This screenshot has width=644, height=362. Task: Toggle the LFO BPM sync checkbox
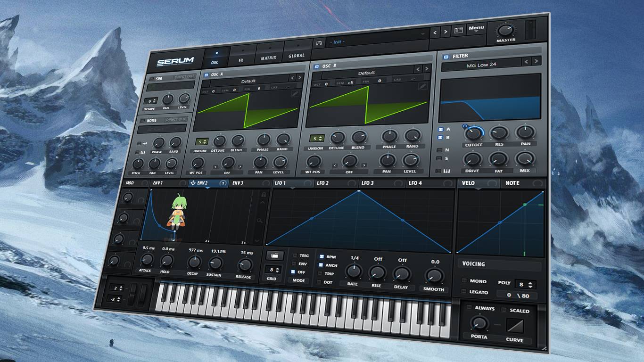(x=322, y=257)
